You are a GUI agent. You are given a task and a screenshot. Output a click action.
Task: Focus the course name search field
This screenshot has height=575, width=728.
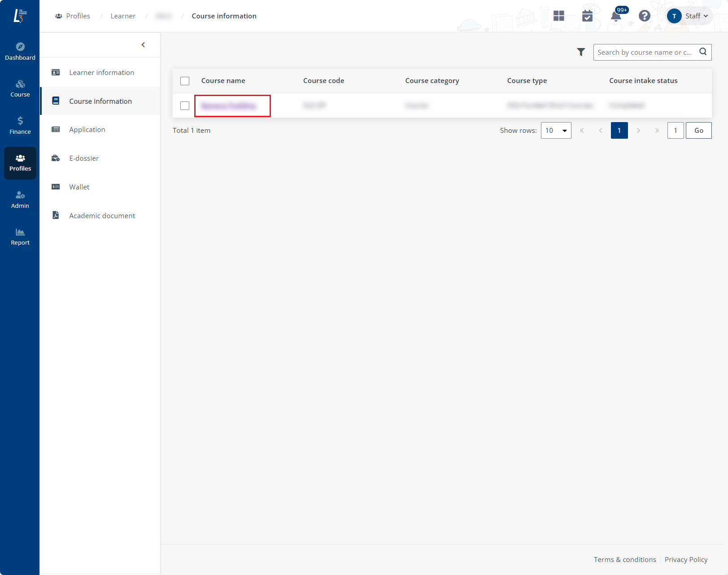[x=645, y=53]
